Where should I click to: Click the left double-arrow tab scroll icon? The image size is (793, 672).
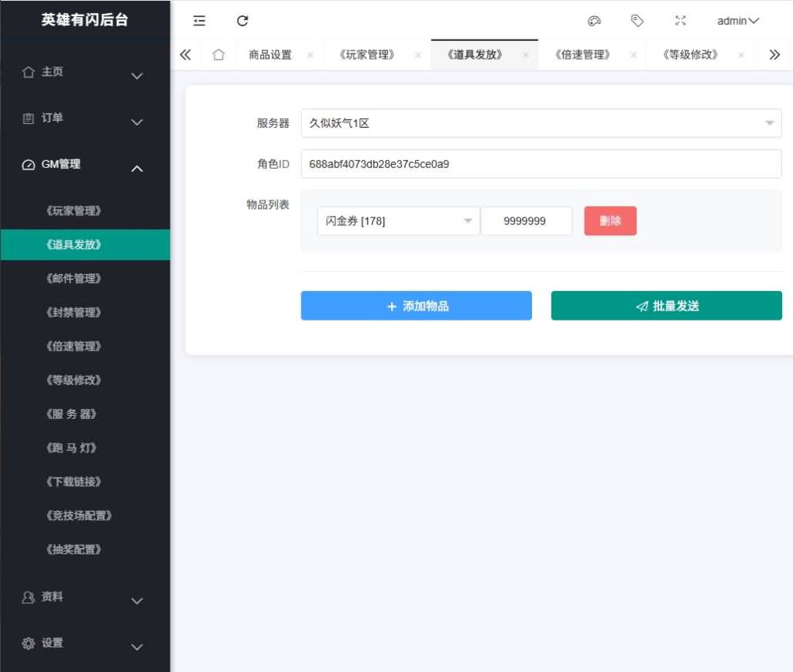click(x=186, y=54)
